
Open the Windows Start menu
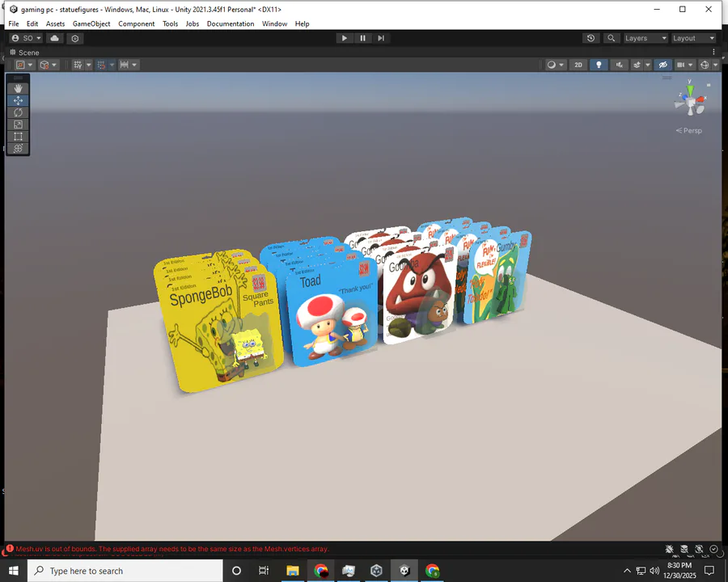tap(14, 571)
